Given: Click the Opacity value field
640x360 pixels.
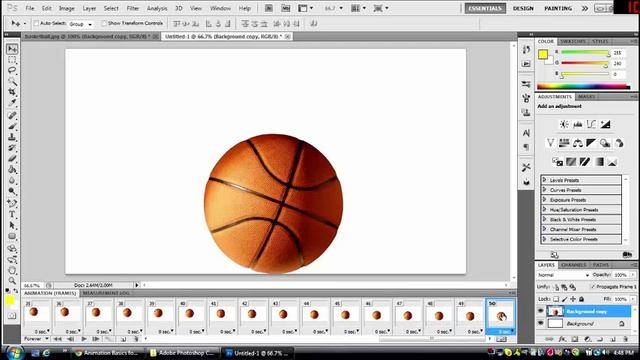Looking at the screenshot, I should pyautogui.click(x=620, y=275).
